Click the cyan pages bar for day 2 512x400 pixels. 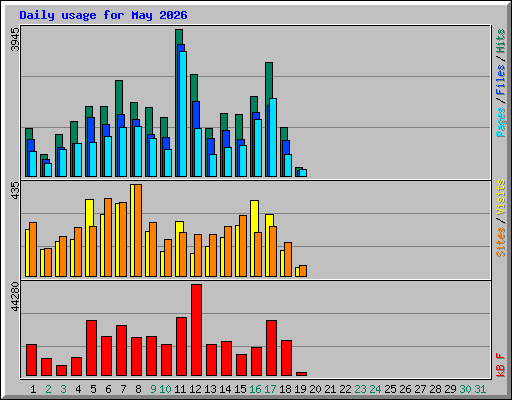(48, 170)
